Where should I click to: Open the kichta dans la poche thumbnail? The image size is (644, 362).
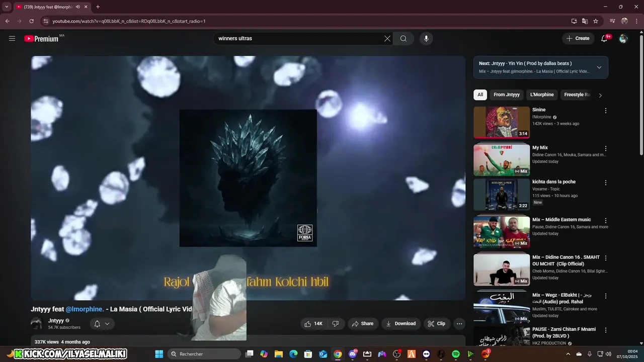tap(502, 195)
